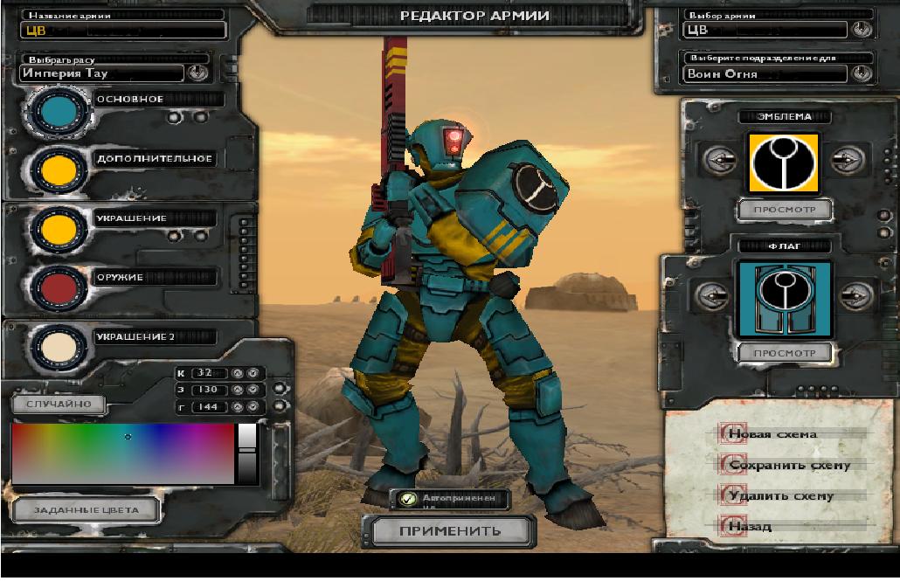The image size is (900, 588).
Task: Click the Империя Тау race field
Action: coord(101,73)
